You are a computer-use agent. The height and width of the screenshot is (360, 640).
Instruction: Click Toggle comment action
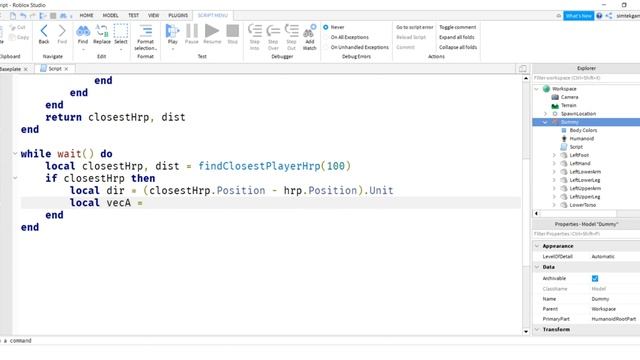pyautogui.click(x=458, y=27)
